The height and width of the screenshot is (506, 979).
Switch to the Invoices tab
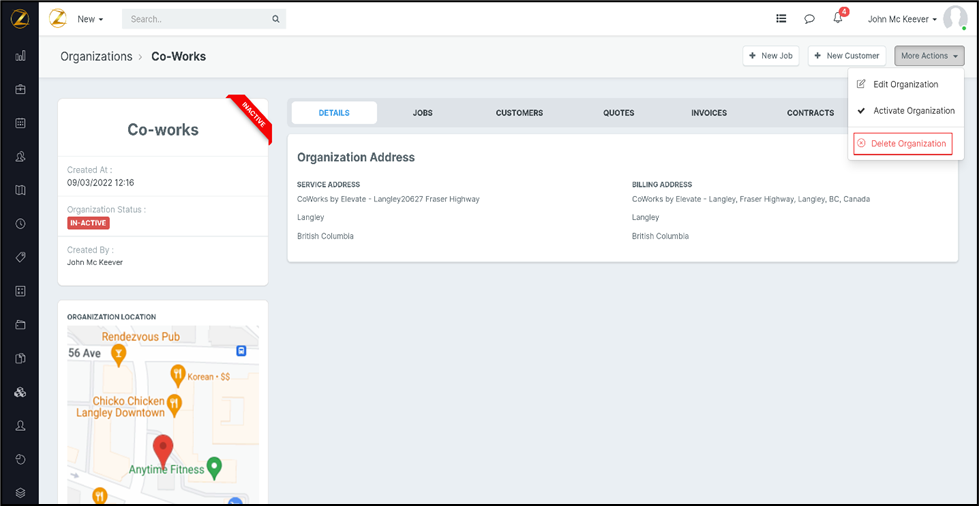click(709, 113)
